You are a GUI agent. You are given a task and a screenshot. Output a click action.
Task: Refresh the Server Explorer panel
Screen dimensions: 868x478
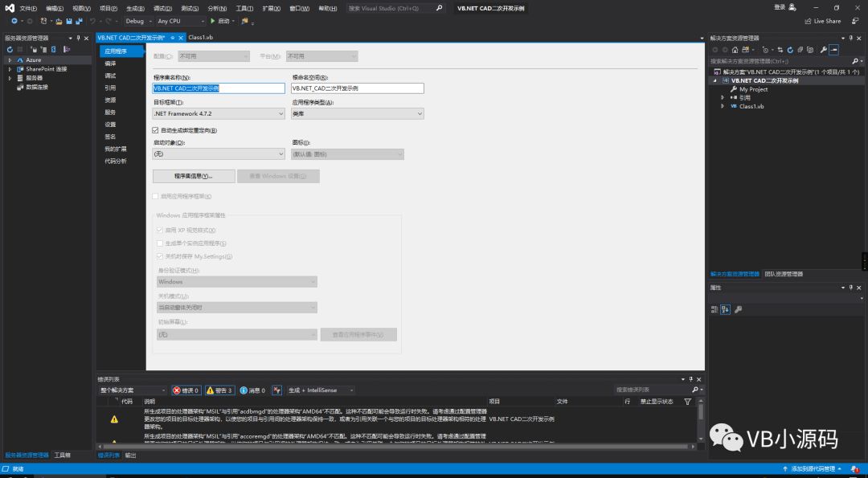point(10,50)
